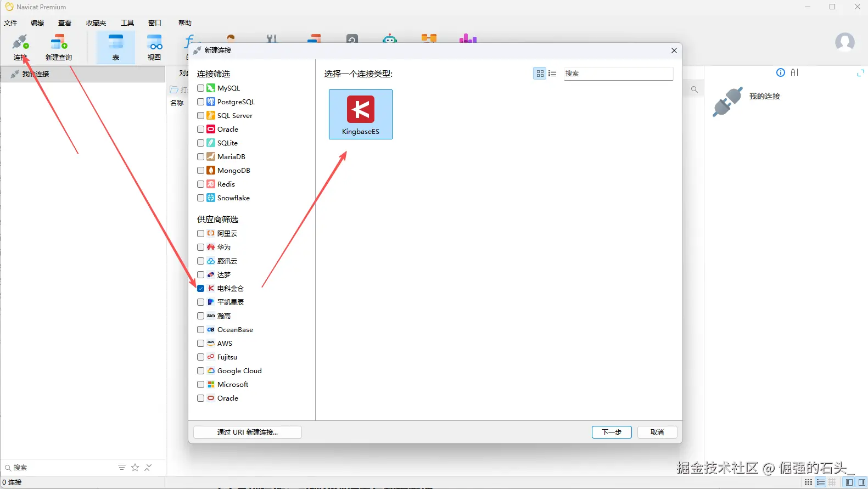Switch dialog connection types to list view

point(552,74)
